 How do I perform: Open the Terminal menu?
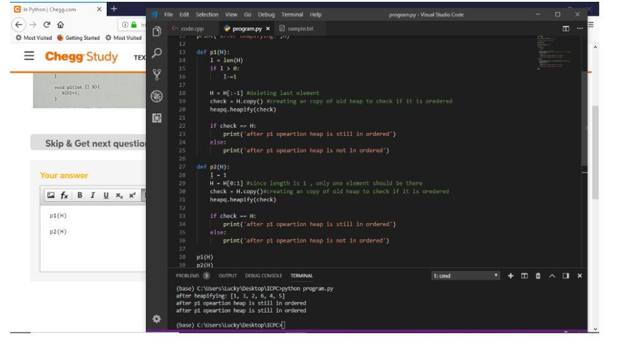(x=292, y=14)
